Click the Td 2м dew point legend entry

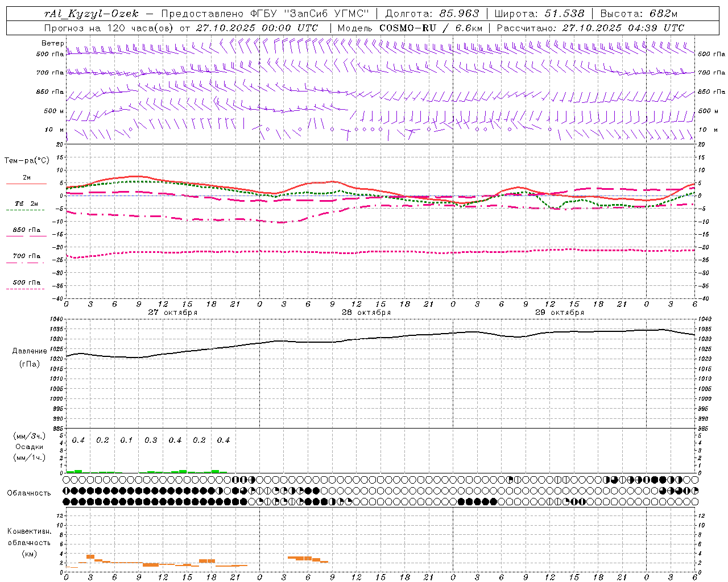point(26,203)
